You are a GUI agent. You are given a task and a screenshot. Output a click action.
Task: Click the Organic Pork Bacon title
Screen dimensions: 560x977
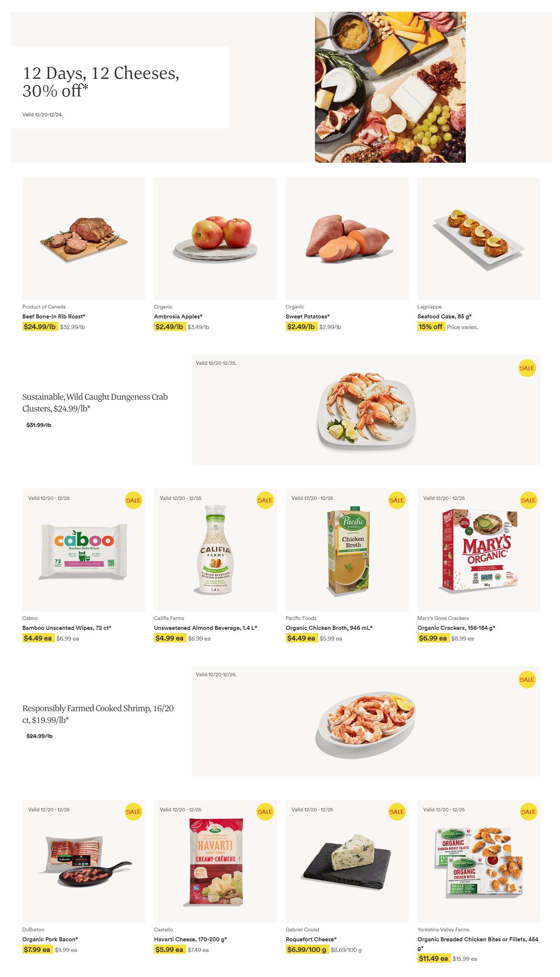[x=50, y=939]
